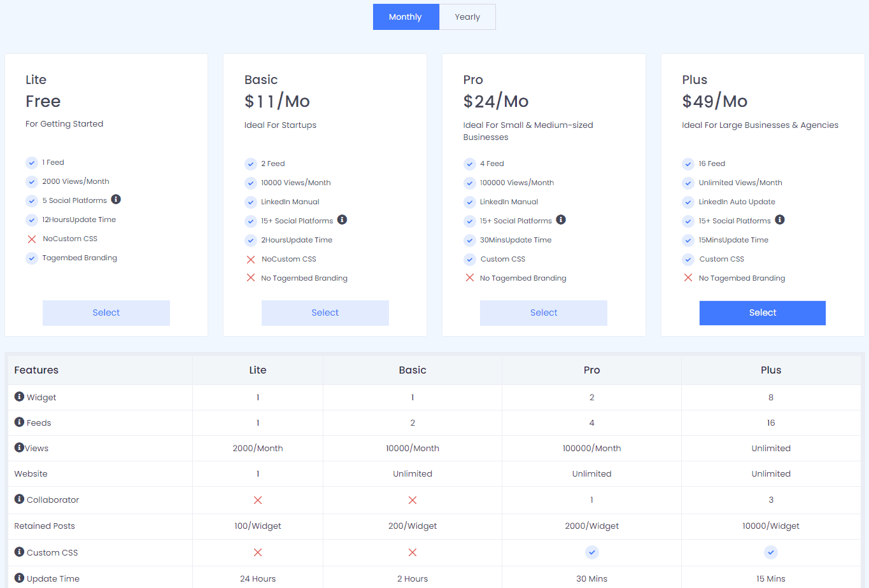Click info icon next to Feeds row
869x588 pixels.
tap(19, 422)
